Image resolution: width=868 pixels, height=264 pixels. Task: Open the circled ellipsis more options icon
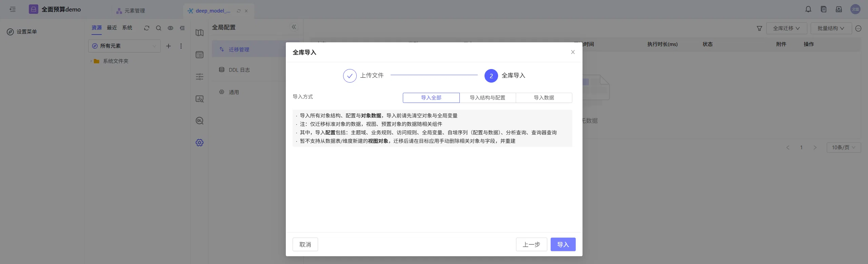click(x=859, y=28)
